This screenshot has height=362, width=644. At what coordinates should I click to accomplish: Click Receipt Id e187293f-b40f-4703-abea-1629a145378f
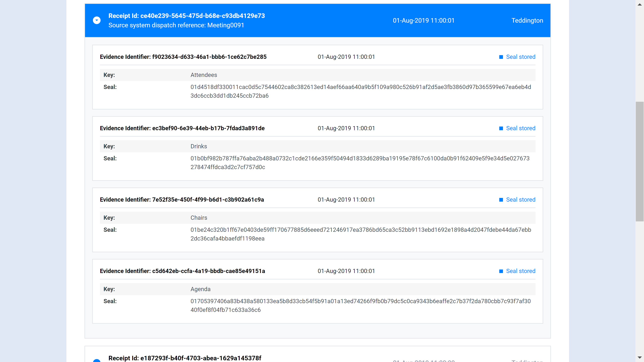tap(185, 358)
